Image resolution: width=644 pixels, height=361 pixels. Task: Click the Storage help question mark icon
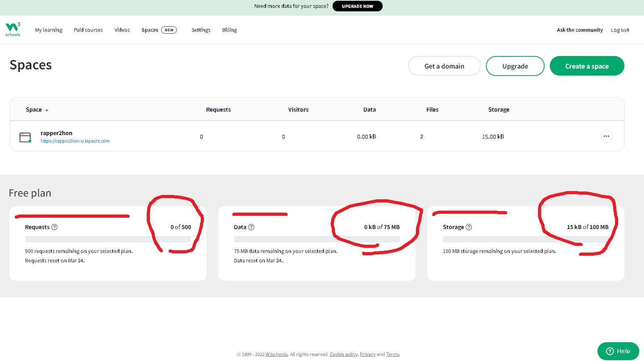pyautogui.click(x=469, y=227)
